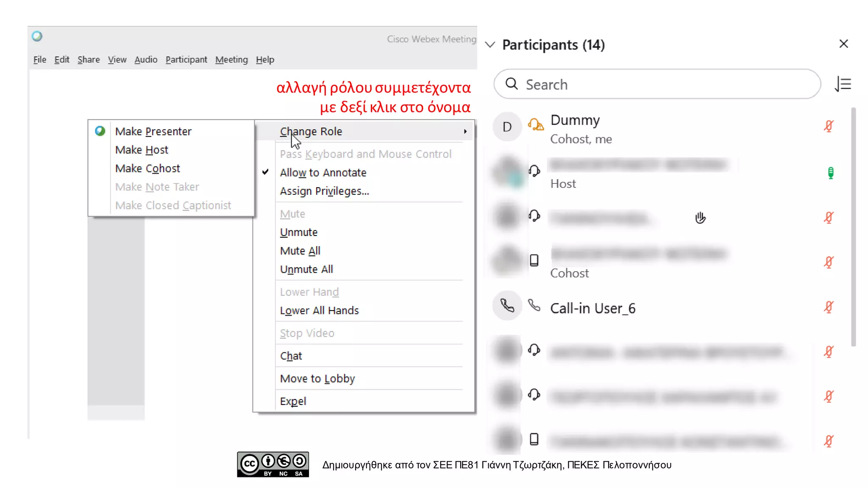Click Dummy's muted microphone icon
868x488 pixels.
(x=829, y=126)
